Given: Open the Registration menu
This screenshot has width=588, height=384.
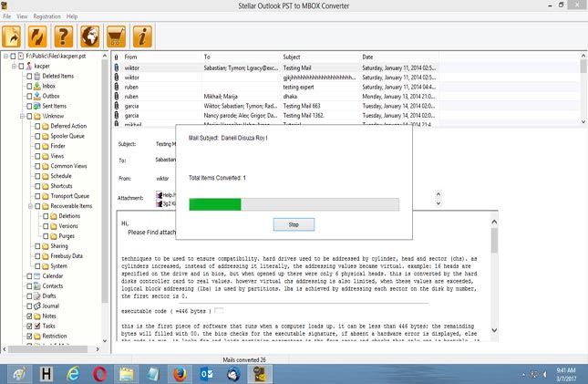Looking at the screenshot, I should click(46, 16).
